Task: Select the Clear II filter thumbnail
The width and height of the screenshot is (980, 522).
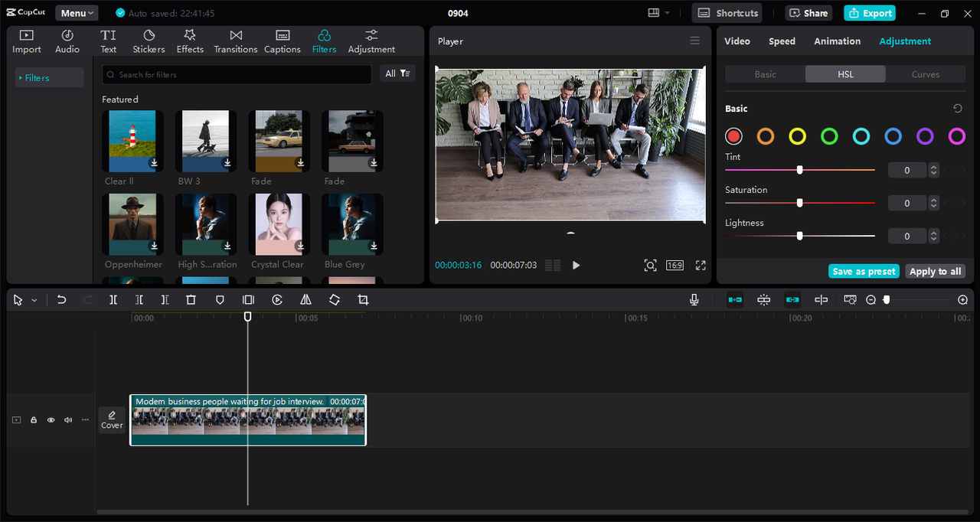Action: pos(132,141)
